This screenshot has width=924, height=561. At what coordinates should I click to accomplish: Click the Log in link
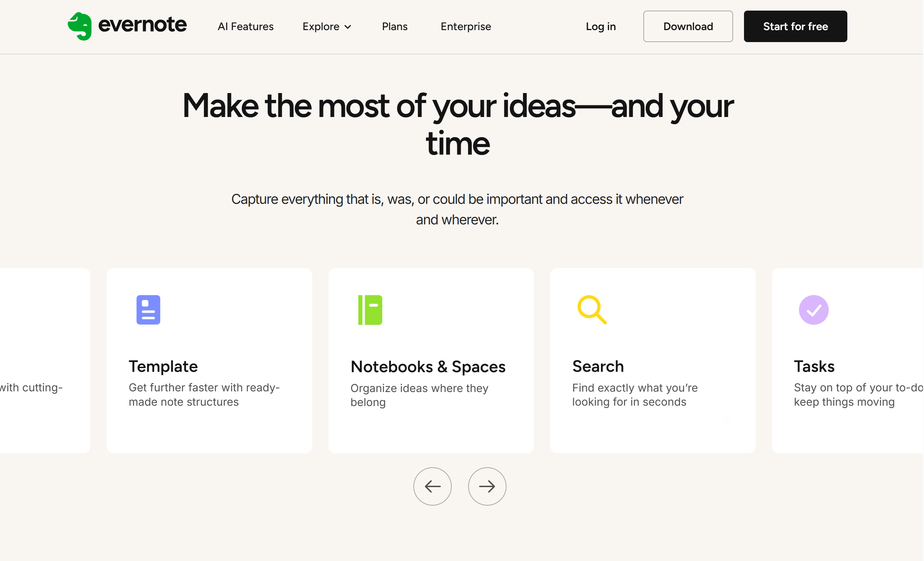coord(600,26)
